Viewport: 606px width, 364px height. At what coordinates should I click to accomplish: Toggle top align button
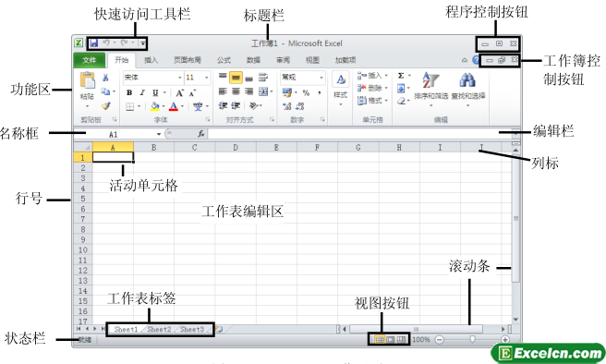pos(223,77)
